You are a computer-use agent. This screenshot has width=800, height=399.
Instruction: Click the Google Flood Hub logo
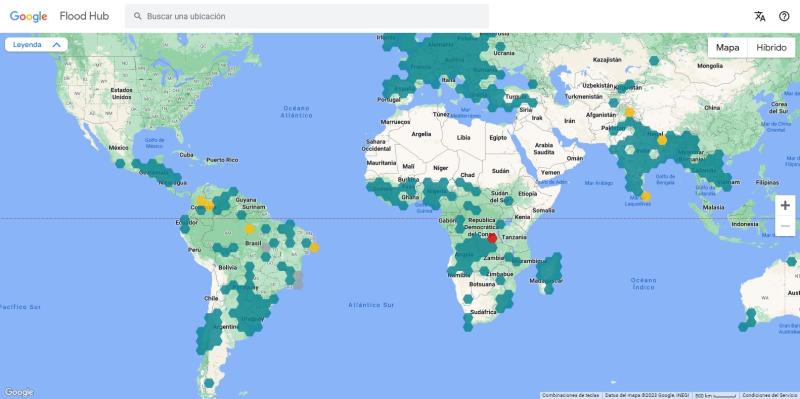[x=59, y=16]
